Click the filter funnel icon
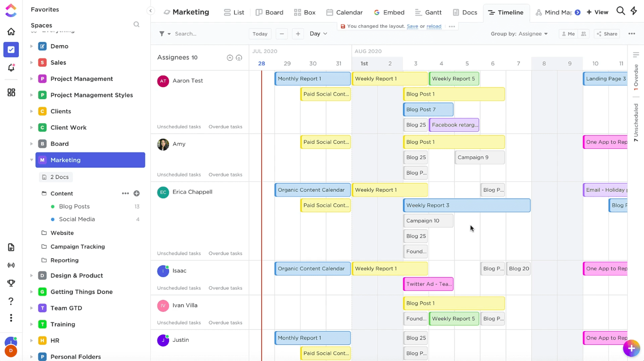The image size is (644, 361). tap(162, 34)
